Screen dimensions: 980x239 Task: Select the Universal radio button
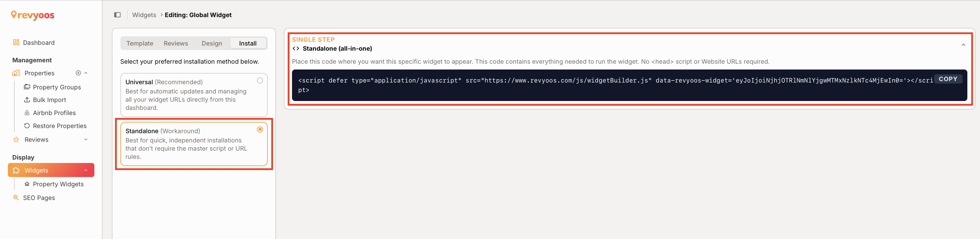pyautogui.click(x=260, y=80)
